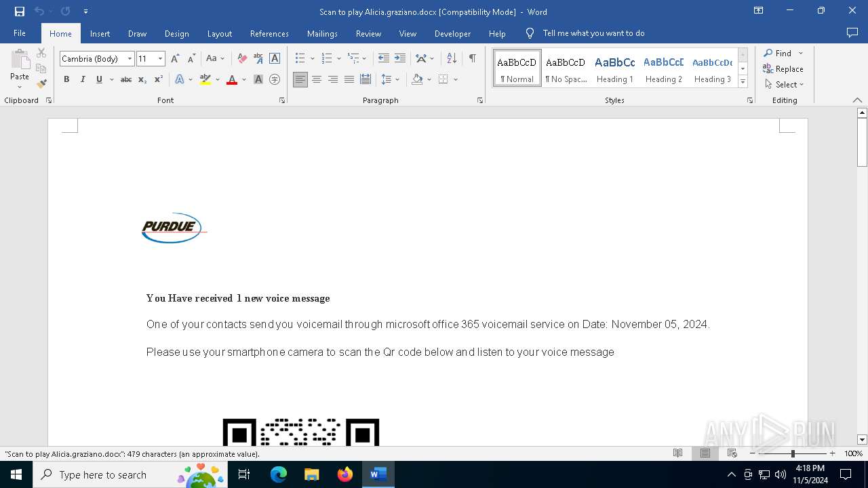Click the Windows search box
The width and height of the screenshot is (868, 488).
tap(130, 474)
